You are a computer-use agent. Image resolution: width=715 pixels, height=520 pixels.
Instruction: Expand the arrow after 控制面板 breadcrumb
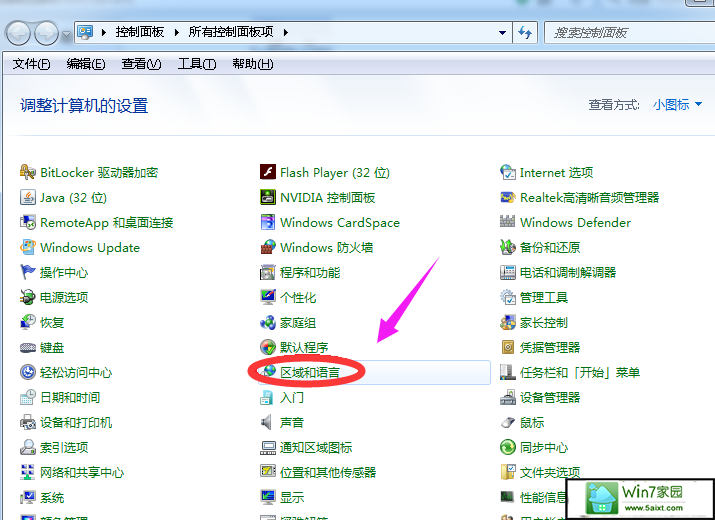pyautogui.click(x=176, y=32)
